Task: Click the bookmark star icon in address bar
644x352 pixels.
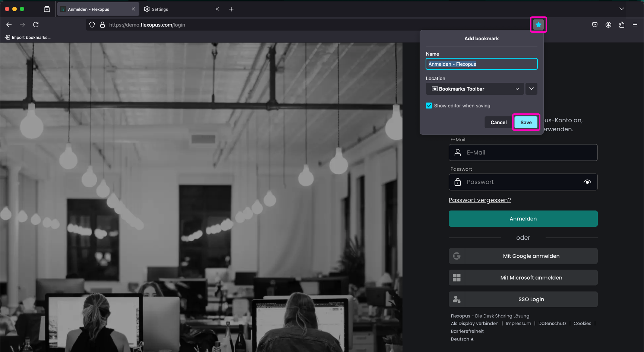Action: point(538,25)
